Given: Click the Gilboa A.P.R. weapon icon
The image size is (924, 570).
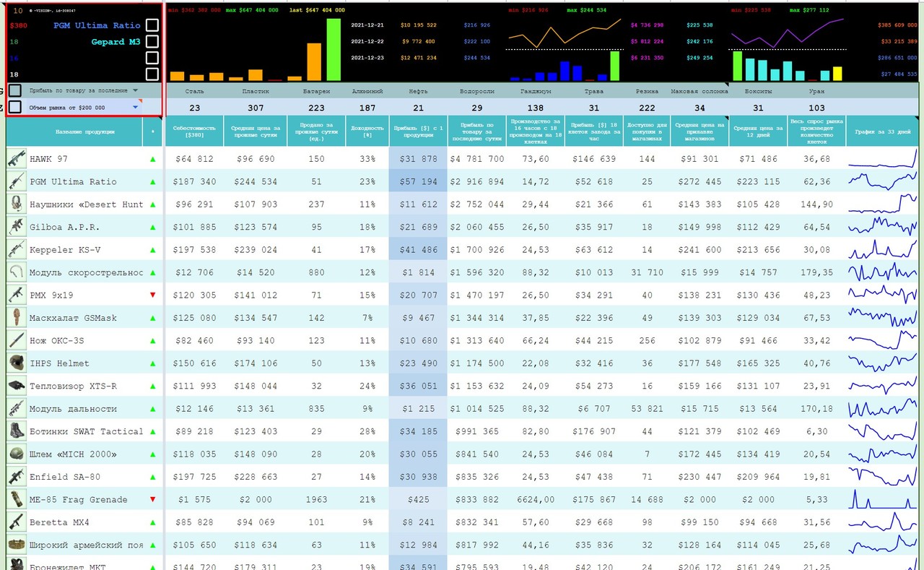Looking at the screenshot, I should [x=17, y=227].
